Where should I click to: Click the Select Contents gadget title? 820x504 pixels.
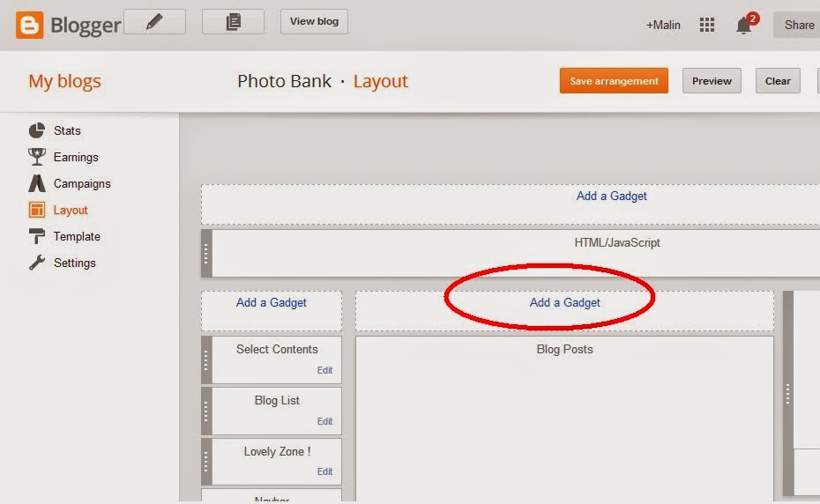[277, 349]
